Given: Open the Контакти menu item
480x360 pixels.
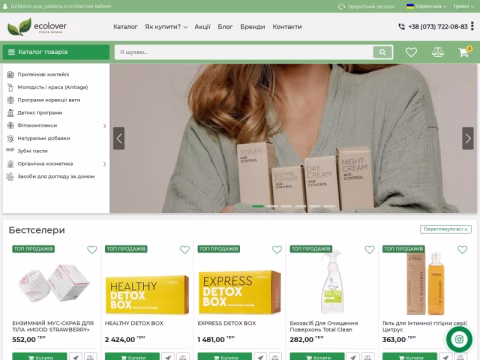Looking at the screenshot, I should [287, 27].
